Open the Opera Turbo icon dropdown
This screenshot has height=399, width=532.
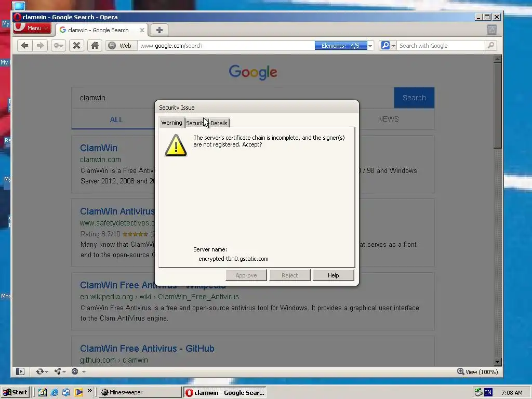pyautogui.click(x=78, y=371)
